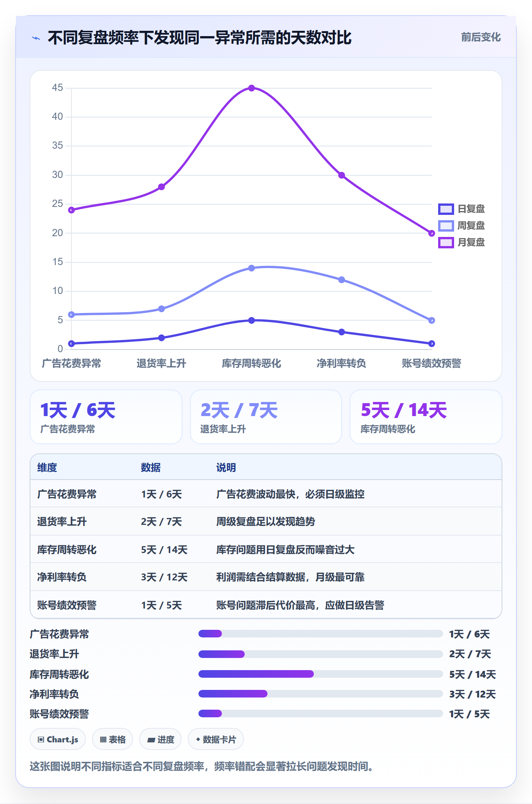532x804 pixels.
Task: Click the 维度 table column header
Action: tap(47, 467)
